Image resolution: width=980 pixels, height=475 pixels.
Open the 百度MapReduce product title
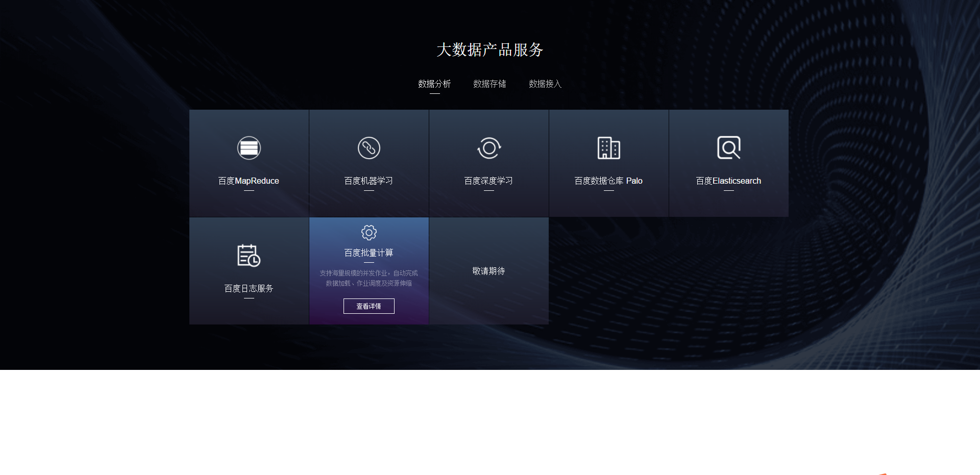click(249, 181)
